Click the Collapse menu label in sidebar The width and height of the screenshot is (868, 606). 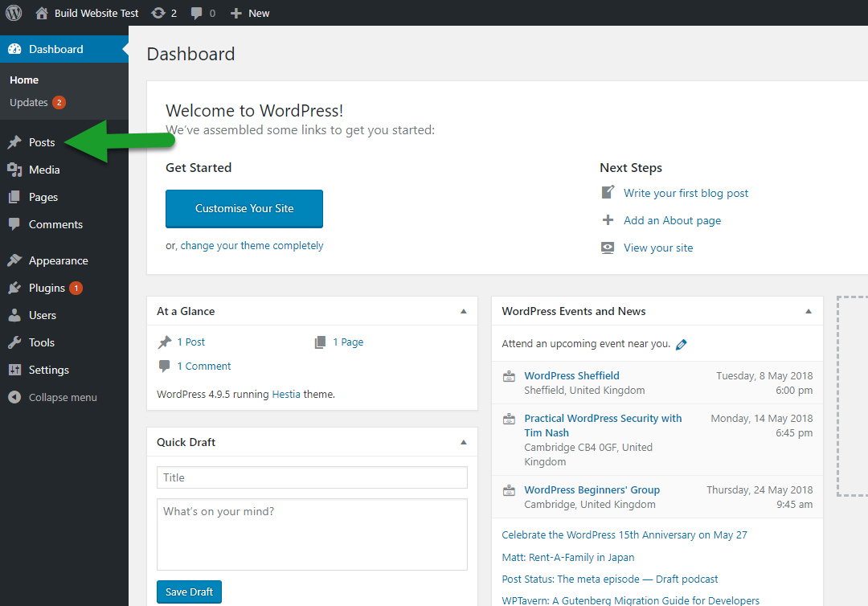click(x=63, y=397)
